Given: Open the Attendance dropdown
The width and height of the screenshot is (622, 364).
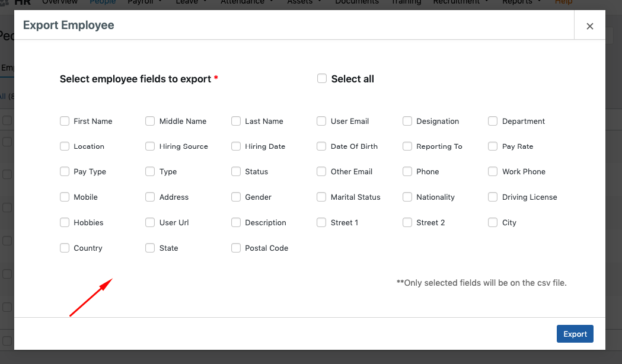Looking at the screenshot, I should tap(243, 2).
